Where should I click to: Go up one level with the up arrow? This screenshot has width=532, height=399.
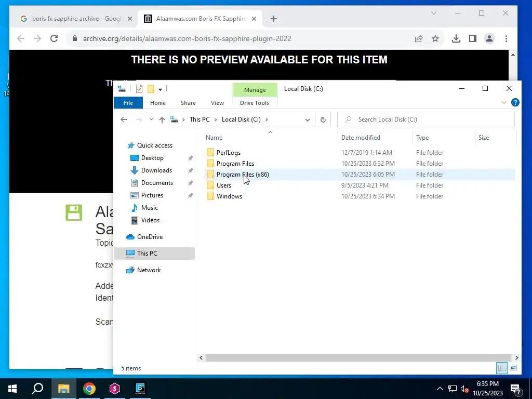162,119
